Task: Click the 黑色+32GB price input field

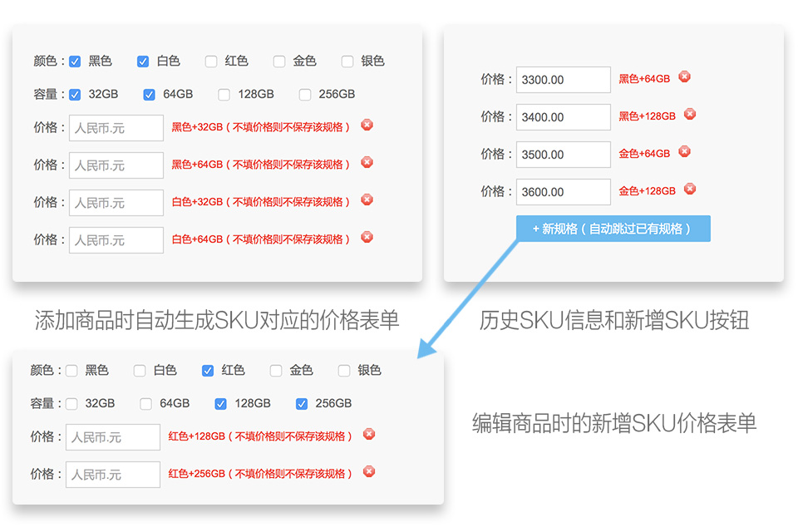Action: (x=116, y=127)
